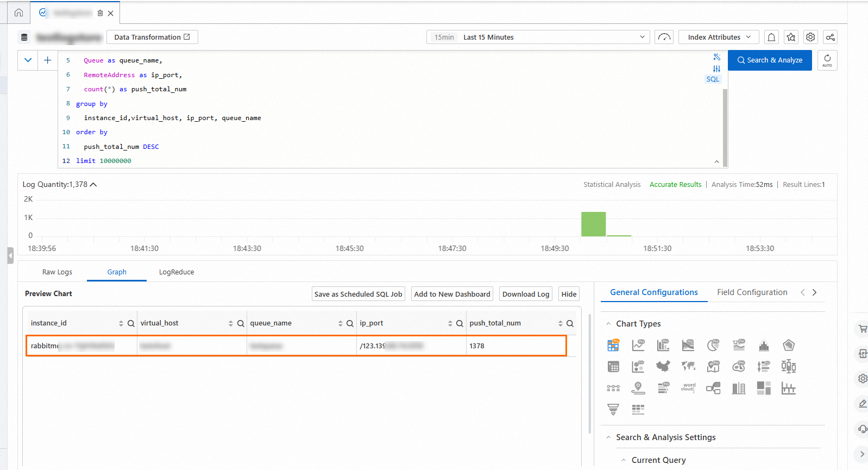Select the timeline chart type

(613, 388)
